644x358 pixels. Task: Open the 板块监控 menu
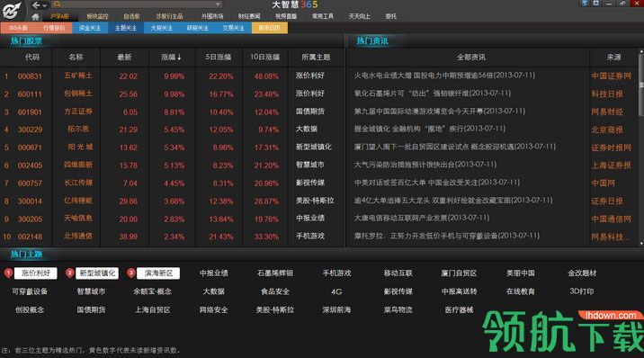(x=98, y=16)
